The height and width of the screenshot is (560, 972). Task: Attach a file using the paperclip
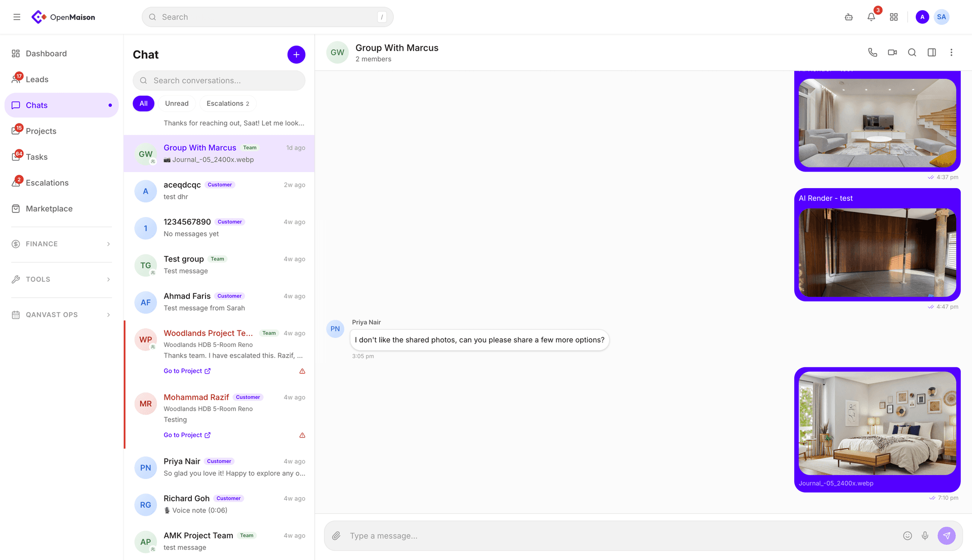tap(336, 535)
